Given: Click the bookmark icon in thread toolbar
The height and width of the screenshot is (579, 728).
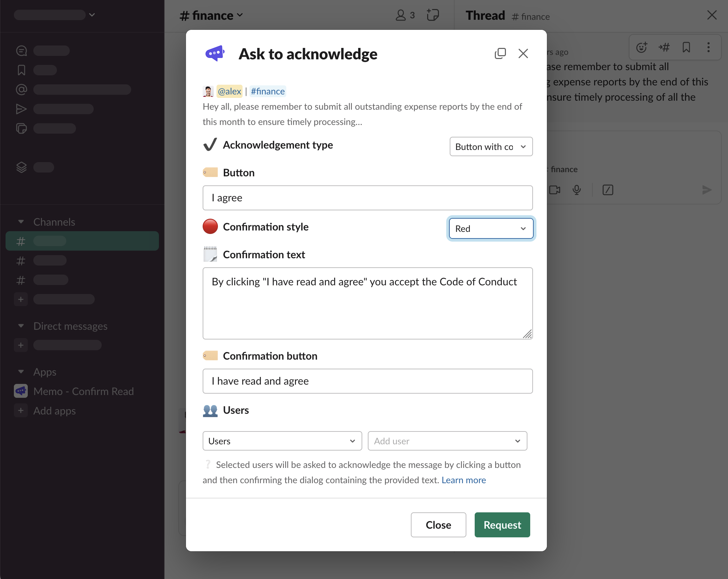Looking at the screenshot, I should tap(686, 47).
